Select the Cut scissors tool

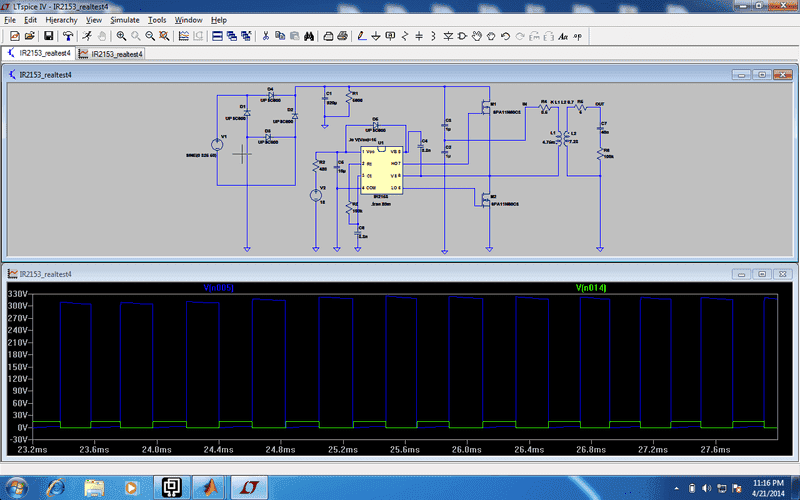tap(265, 36)
